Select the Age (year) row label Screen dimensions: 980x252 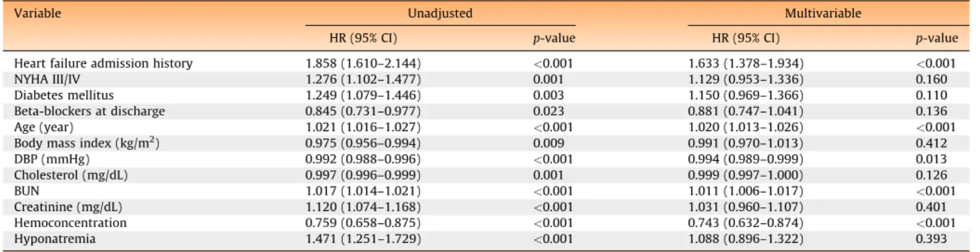tap(43, 127)
